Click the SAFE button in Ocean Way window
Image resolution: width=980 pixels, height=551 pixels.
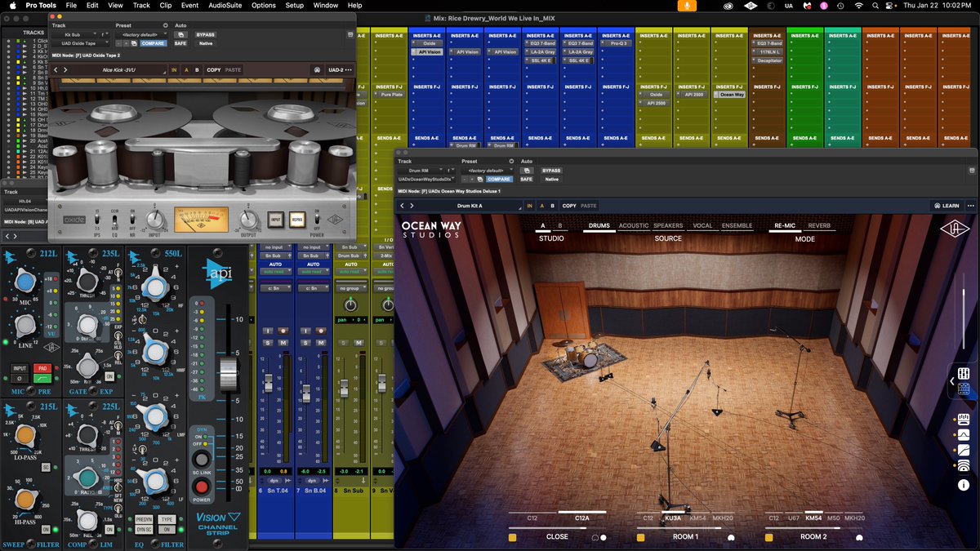click(527, 179)
